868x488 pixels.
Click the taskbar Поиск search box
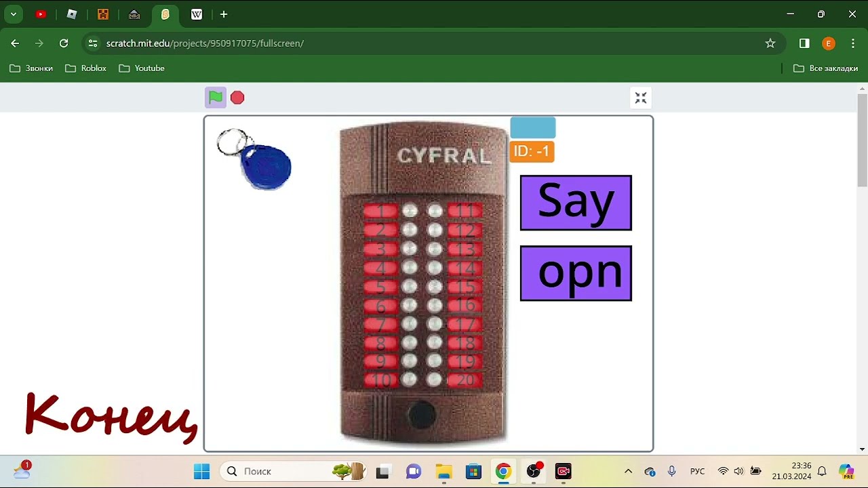click(293, 471)
